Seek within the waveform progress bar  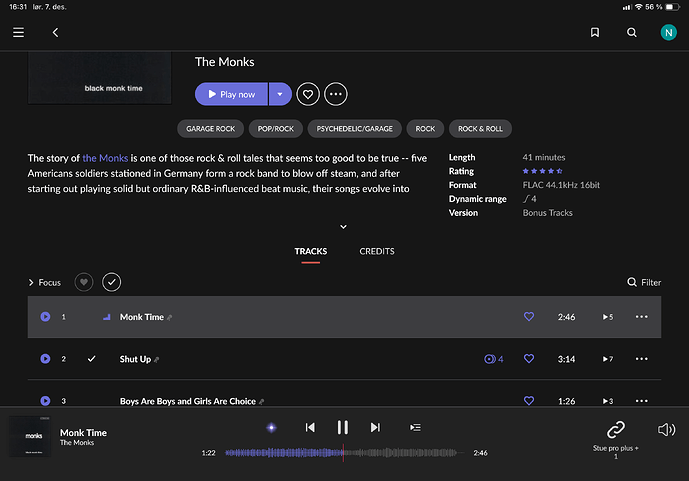pyautogui.click(x=345, y=452)
